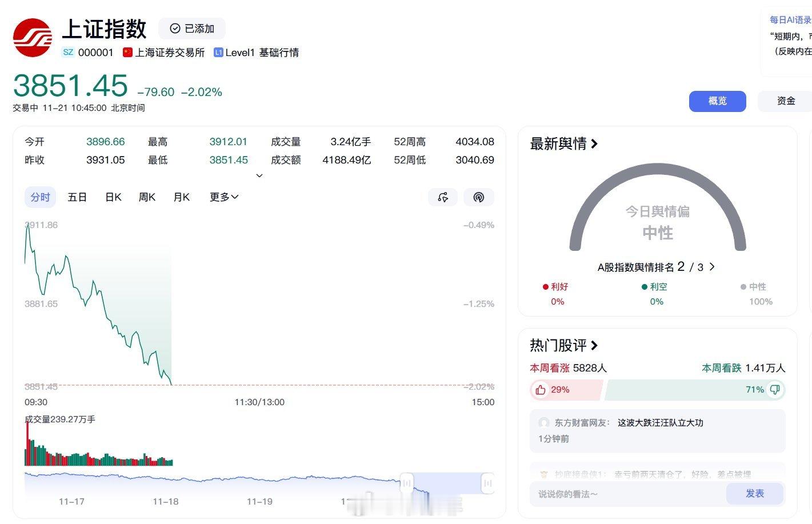812x524 pixels.
Task: Switch to the 资金 tab
Action: [785, 101]
